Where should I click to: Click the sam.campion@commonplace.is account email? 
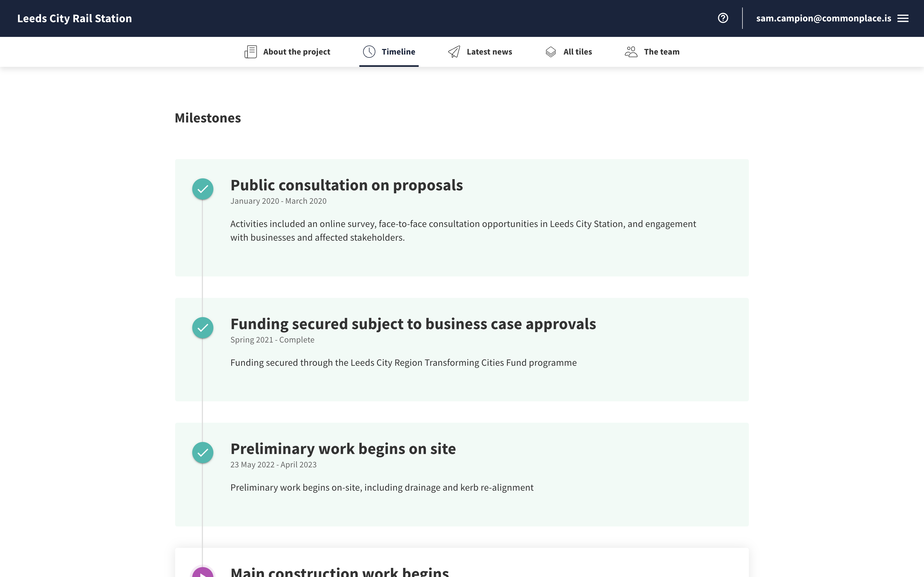[x=823, y=18]
